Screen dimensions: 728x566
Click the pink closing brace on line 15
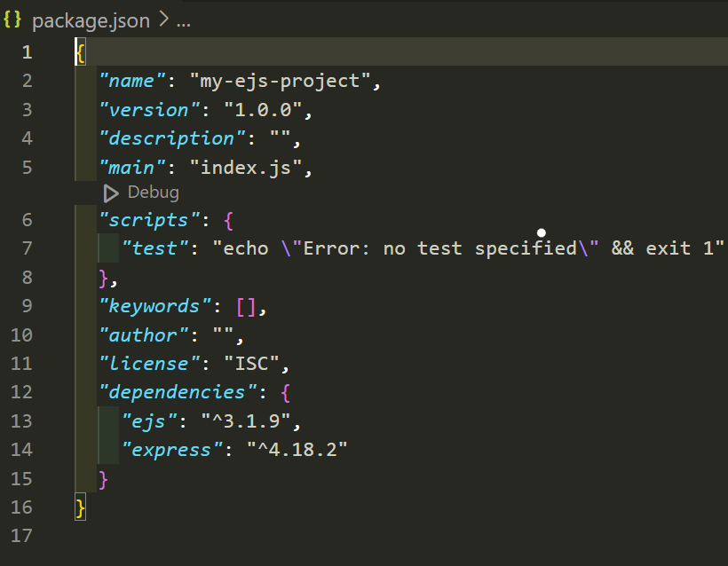pos(103,479)
